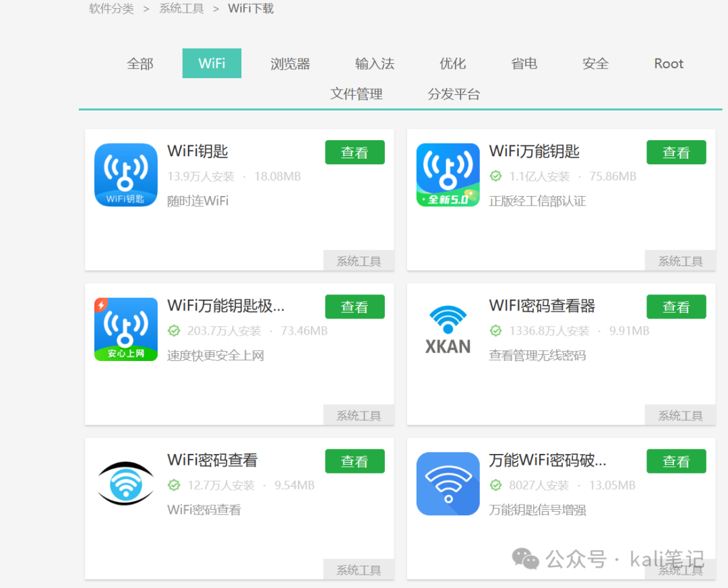Click the 9.54MB size text

pyautogui.click(x=294, y=486)
